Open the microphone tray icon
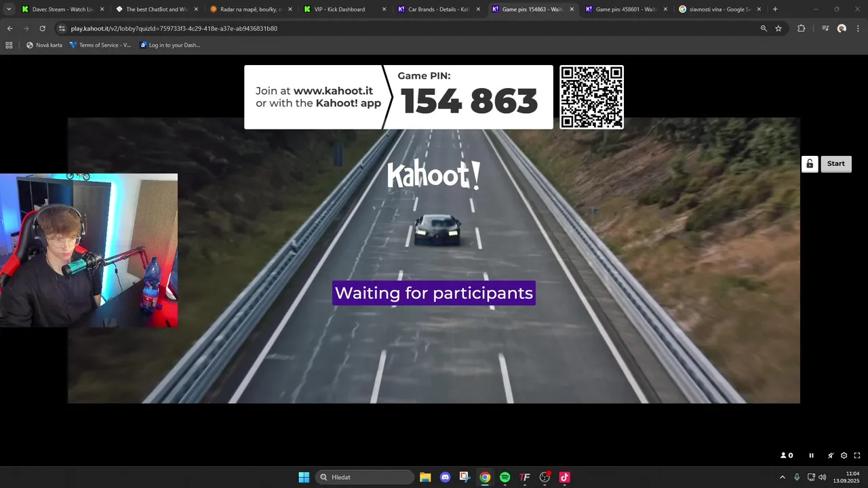The height and width of the screenshot is (488, 868). point(797,477)
